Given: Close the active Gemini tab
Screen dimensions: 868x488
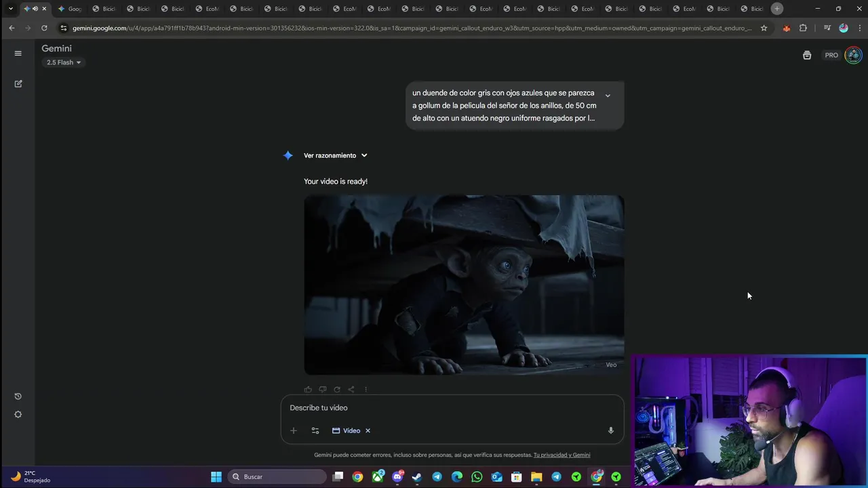Looking at the screenshot, I should click(45, 9).
